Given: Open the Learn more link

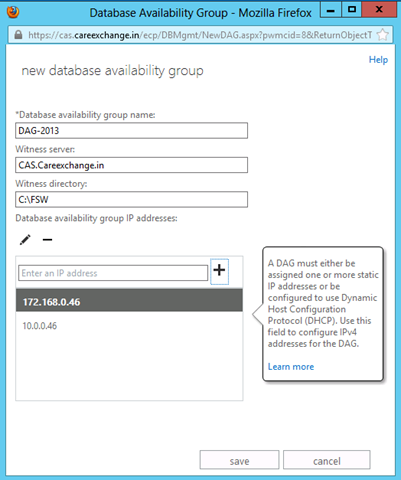Looking at the screenshot, I should coord(291,367).
